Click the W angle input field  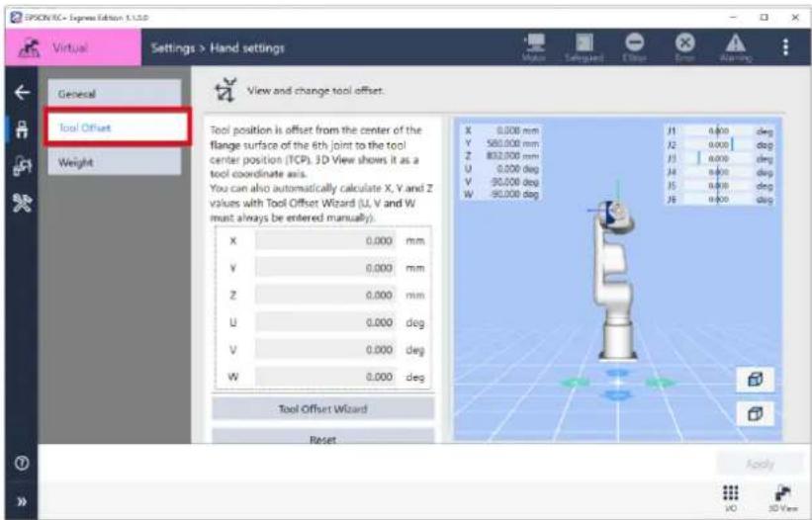(325, 377)
